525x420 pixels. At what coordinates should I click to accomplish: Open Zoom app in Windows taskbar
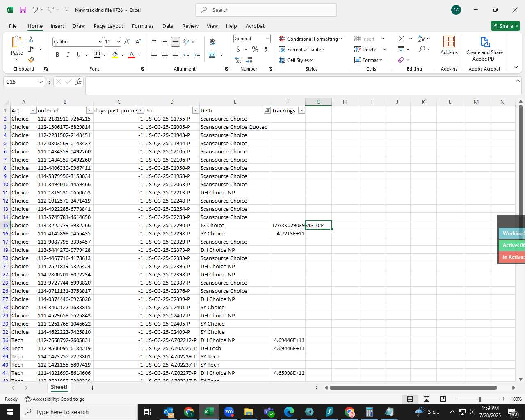click(x=229, y=412)
